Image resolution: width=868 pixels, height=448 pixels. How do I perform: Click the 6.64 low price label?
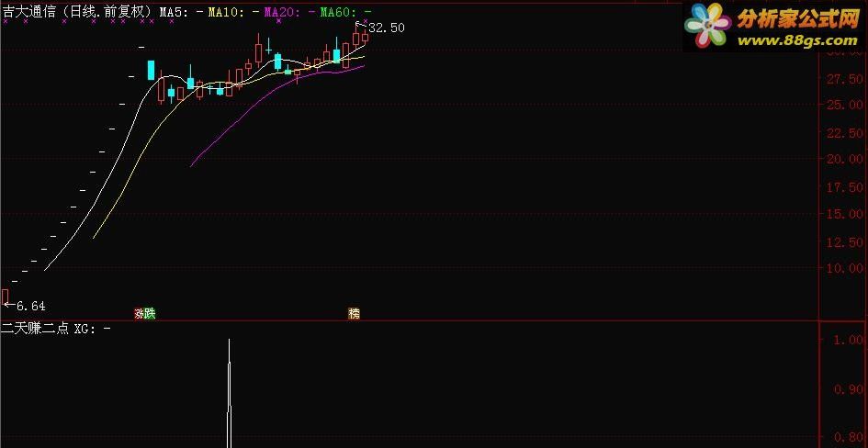click(x=31, y=306)
